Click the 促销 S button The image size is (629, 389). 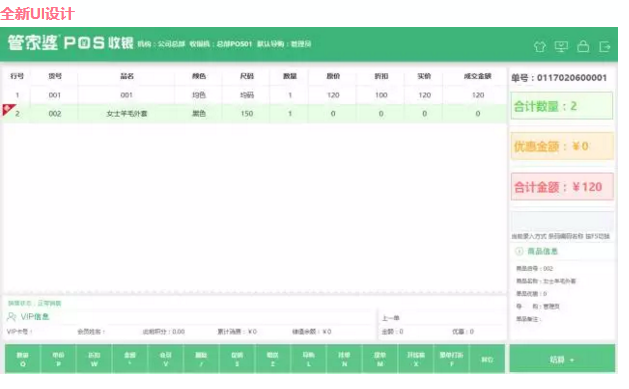(x=237, y=359)
